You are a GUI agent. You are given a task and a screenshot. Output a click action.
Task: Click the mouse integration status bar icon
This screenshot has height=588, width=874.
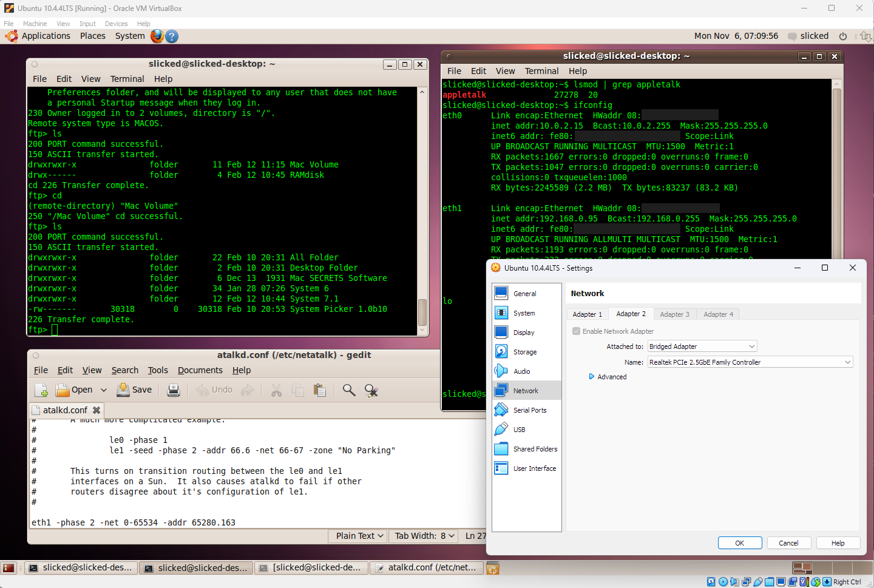pos(816,581)
